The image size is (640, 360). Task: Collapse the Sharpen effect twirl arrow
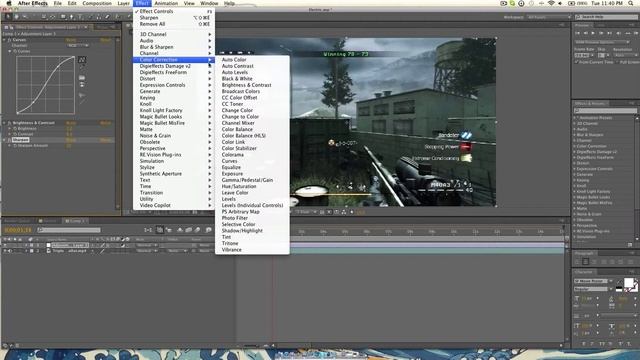pyautogui.click(x=4, y=140)
